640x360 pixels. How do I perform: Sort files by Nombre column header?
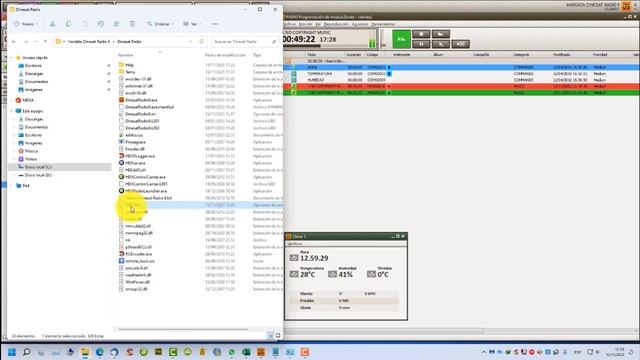125,55
